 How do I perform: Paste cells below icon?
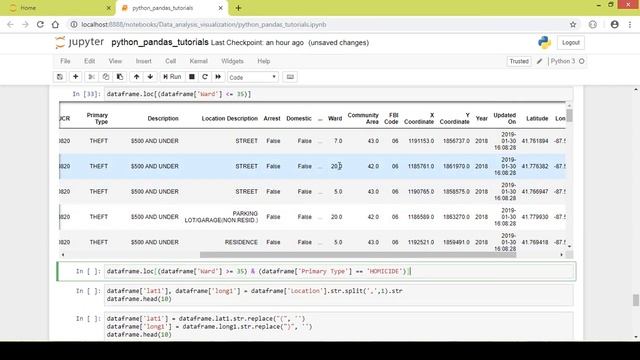[120, 77]
